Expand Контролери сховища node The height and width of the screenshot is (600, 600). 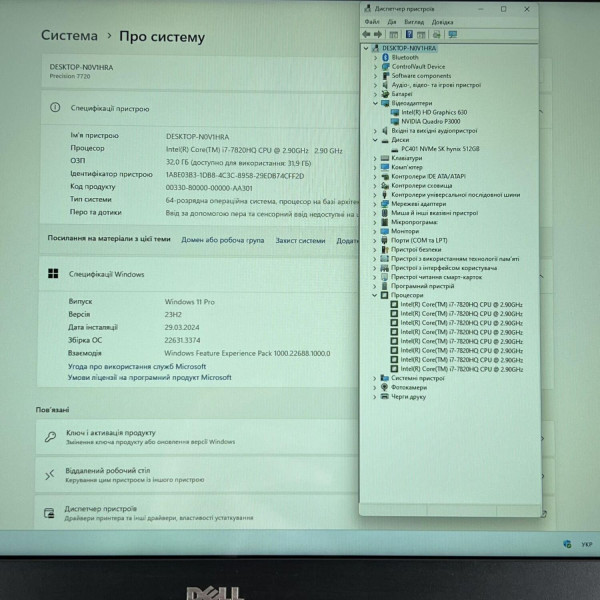375,186
